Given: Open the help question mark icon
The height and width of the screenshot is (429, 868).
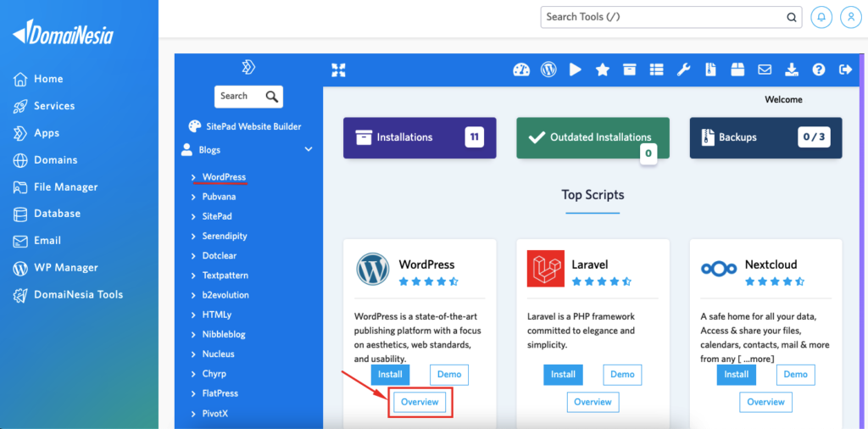Looking at the screenshot, I should [819, 70].
